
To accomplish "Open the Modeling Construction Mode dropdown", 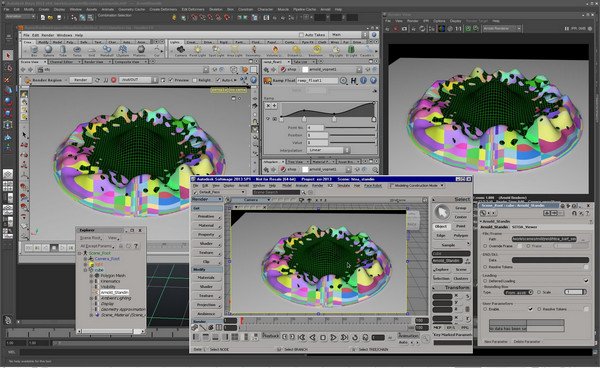I will [x=416, y=185].
